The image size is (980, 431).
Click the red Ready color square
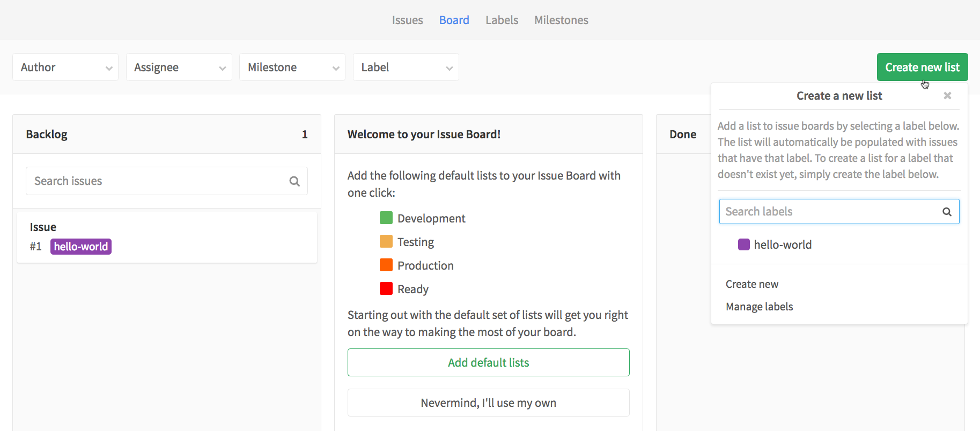coord(386,288)
